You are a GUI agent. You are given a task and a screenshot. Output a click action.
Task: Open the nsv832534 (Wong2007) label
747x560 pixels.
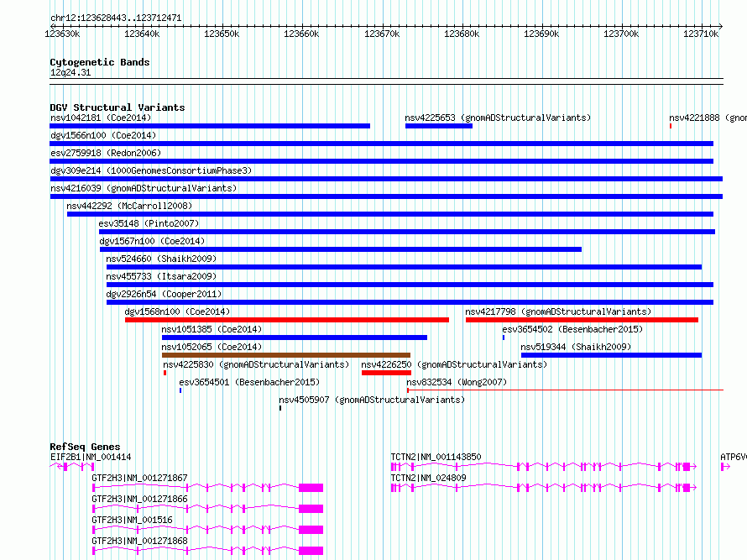pos(457,382)
